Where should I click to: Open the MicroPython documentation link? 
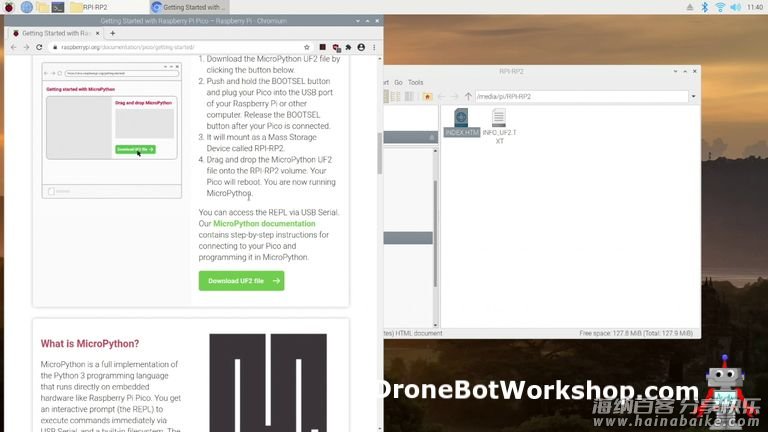(x=264, y=223)
